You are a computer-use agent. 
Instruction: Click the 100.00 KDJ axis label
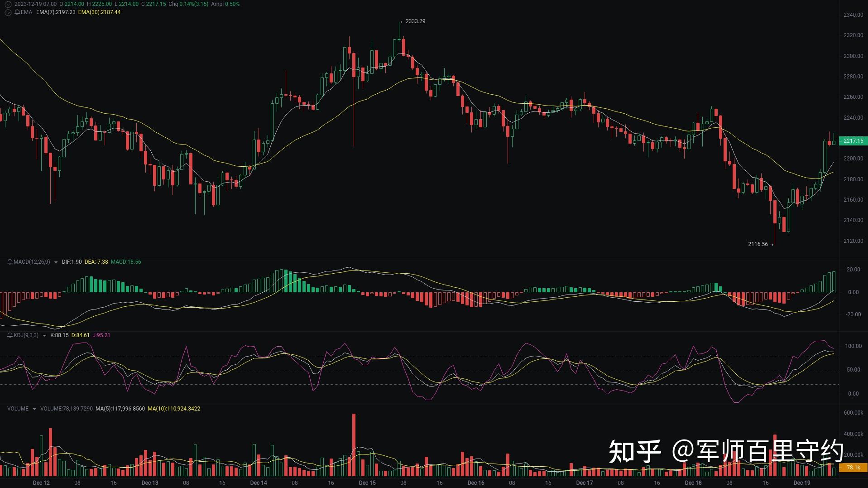pos(853,346)
